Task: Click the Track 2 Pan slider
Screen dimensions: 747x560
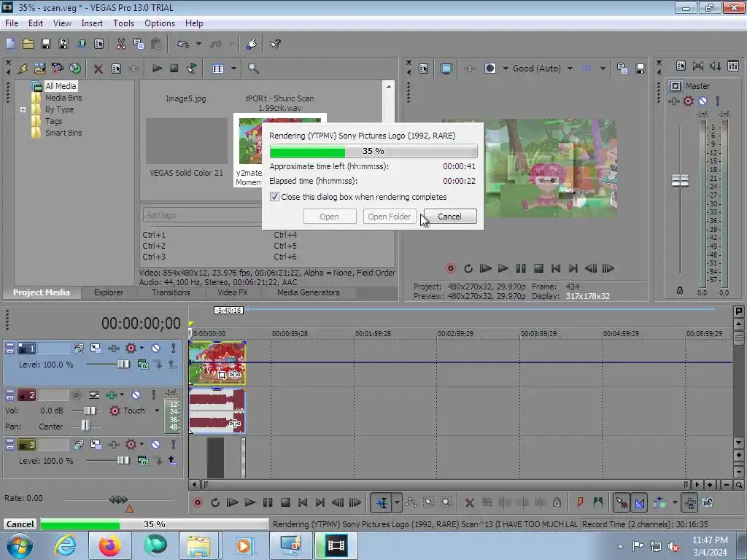Action: pyautogui.click(x=85, y=426)
